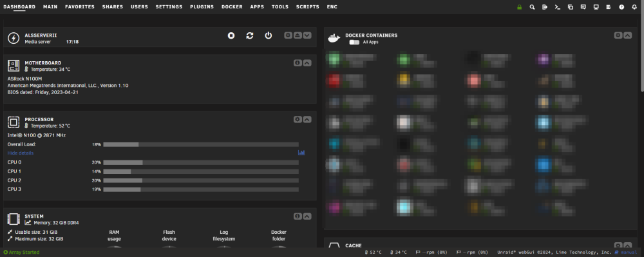The height and width of the screenshot is (257, 644).
Task: Open Cache panel gear settings
Action: [618, 245]
